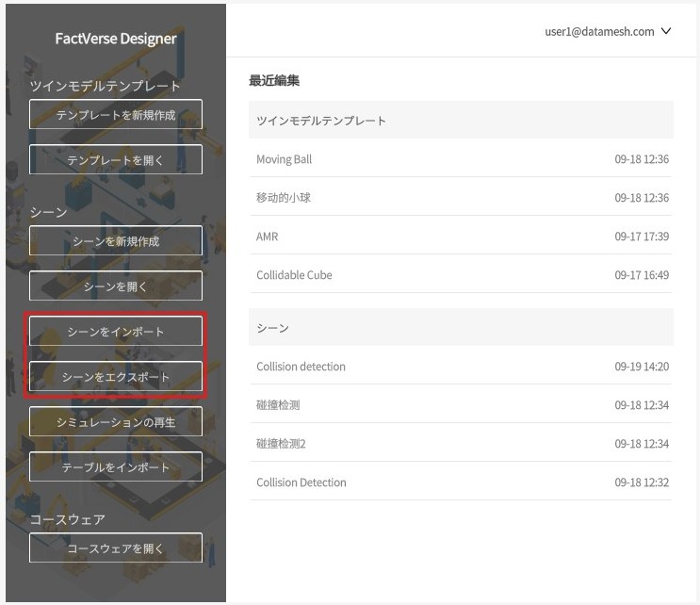This screenshot has height=605, width=700.
Task: Start シミュレーションの再生 button
Action: 115,422
